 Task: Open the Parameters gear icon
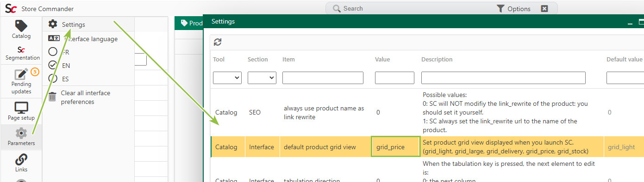click(21, 133)
